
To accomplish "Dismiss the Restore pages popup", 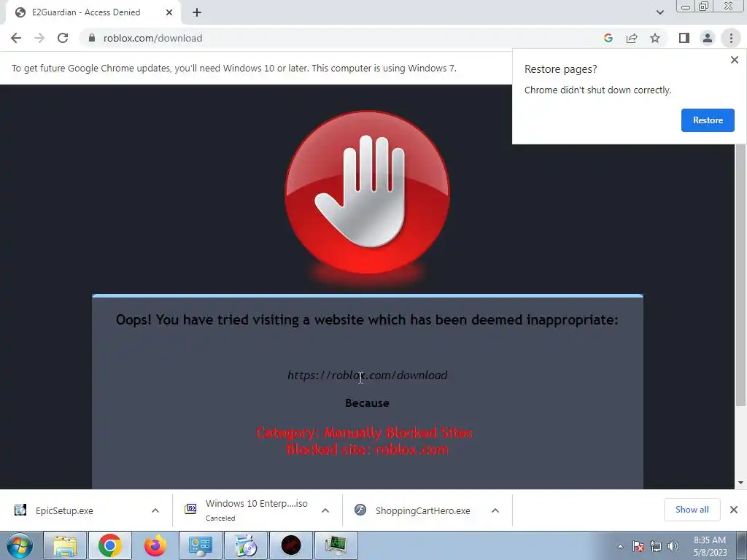I will (x=734, y=60).
